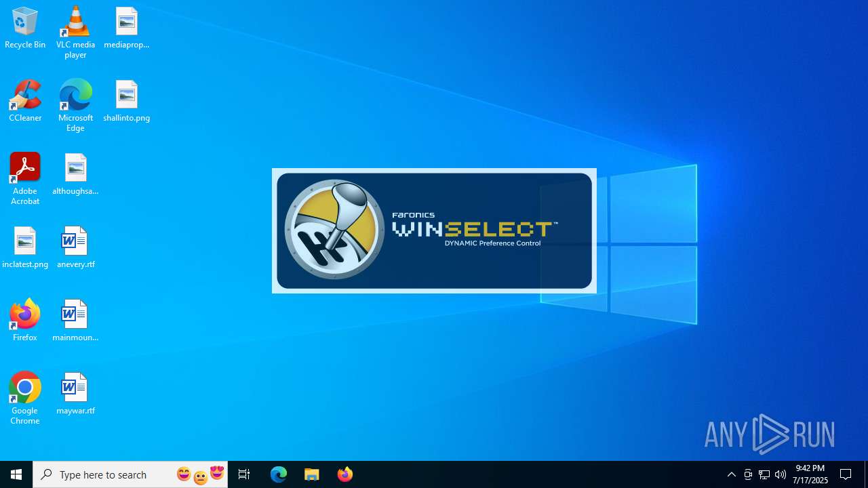Show hidden system tray icons
The width and height of the screenshot is (868, 488).
tap(731, 474)
